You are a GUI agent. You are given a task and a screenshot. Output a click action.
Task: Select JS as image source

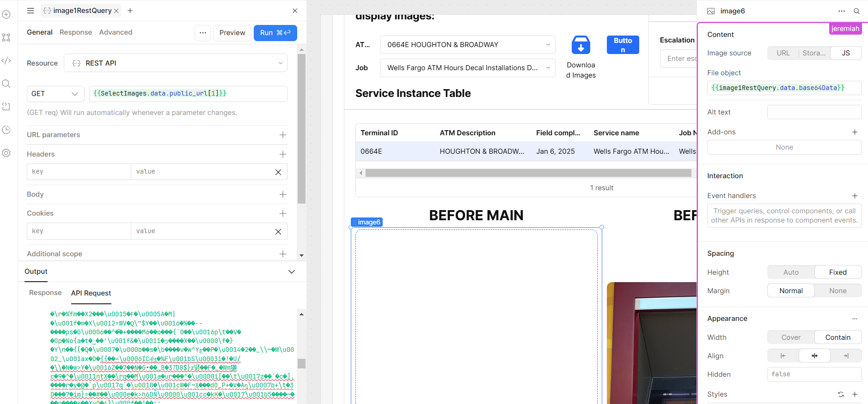846,53
